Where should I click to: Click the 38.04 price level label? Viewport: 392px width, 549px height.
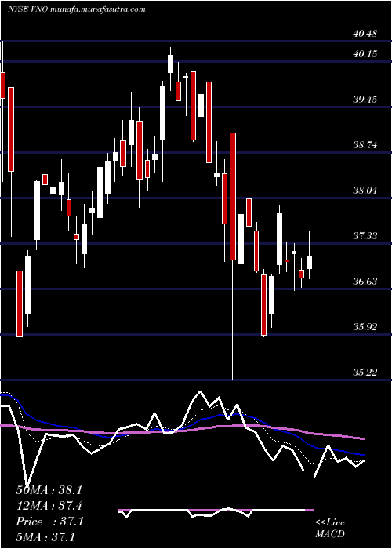pos(365,191)
